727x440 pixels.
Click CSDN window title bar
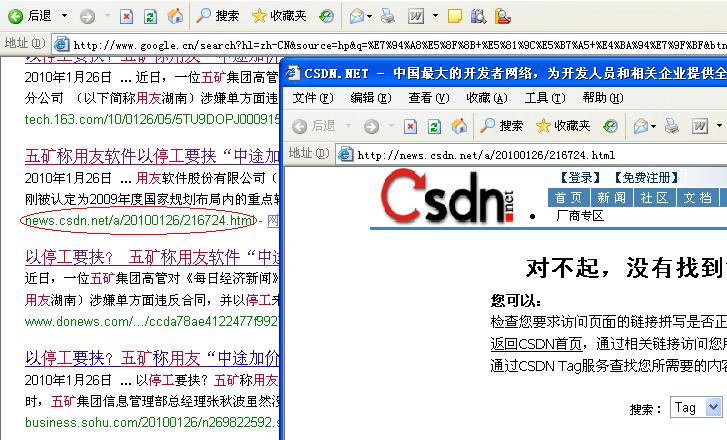(505, 73)
